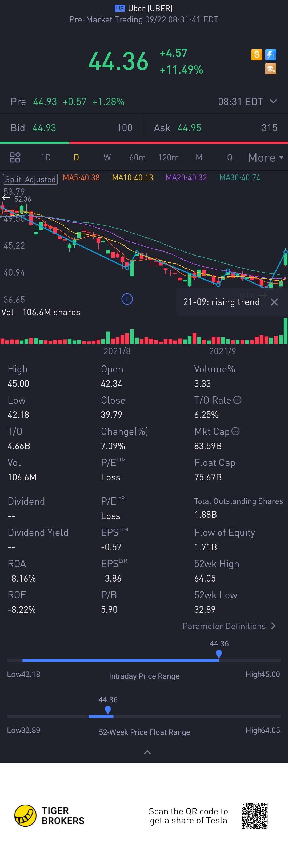Switch to the 1D chart tab
The width and height of the screenshot is (288, 868).
pos(46,157)
